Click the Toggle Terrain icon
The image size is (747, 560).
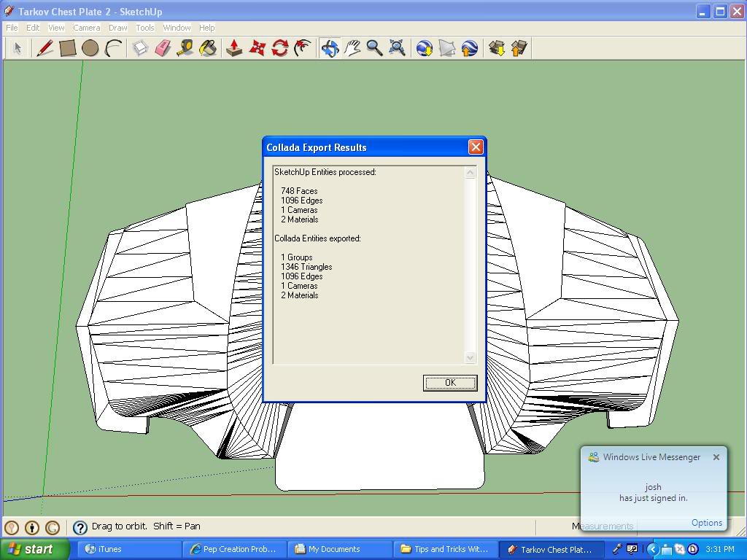pos(447,49)
